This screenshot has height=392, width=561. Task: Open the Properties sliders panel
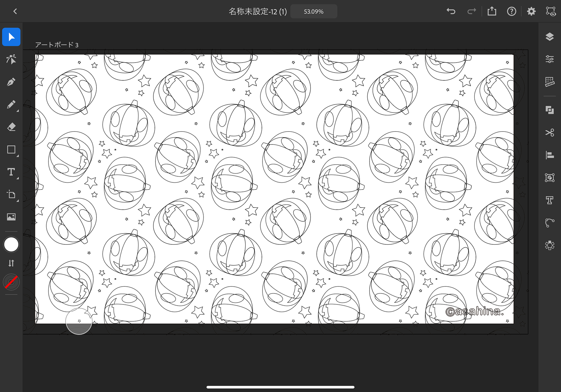point(550,59)
